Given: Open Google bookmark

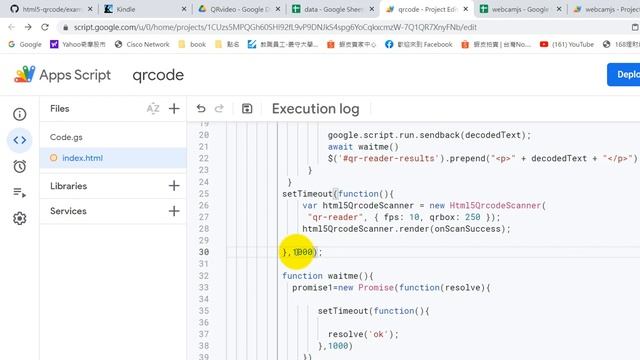Looking at the screenshot, I should coord(25,44).
